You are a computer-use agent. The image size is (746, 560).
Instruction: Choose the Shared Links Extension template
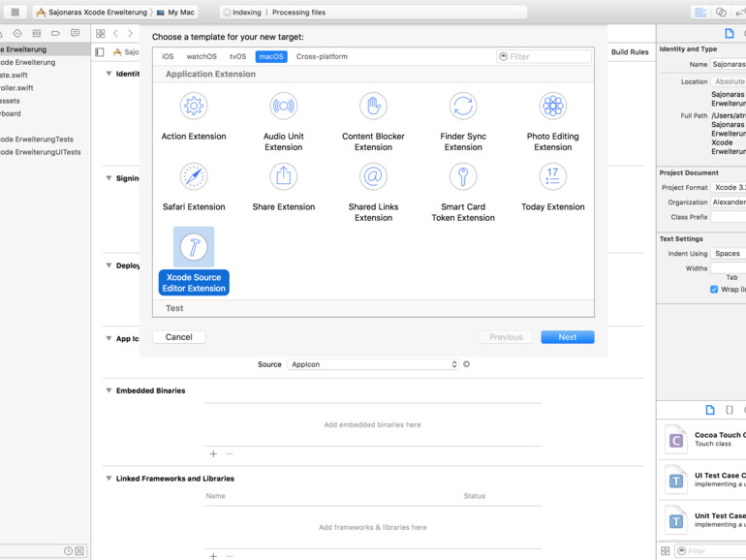click(x=373, y=192)
